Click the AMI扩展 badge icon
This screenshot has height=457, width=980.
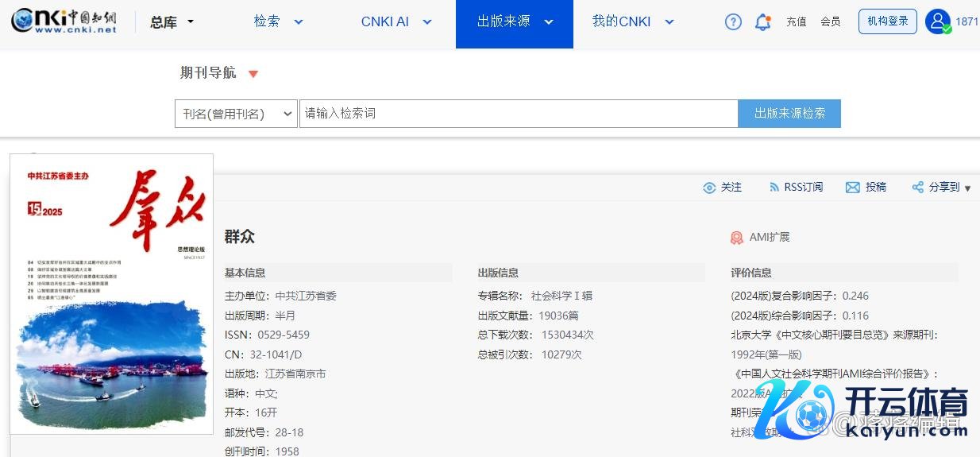click(737, 238)
